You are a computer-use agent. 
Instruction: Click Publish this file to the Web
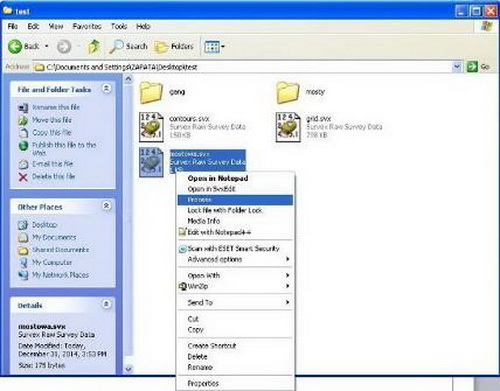pyautogui.click(x=64, y=149)
